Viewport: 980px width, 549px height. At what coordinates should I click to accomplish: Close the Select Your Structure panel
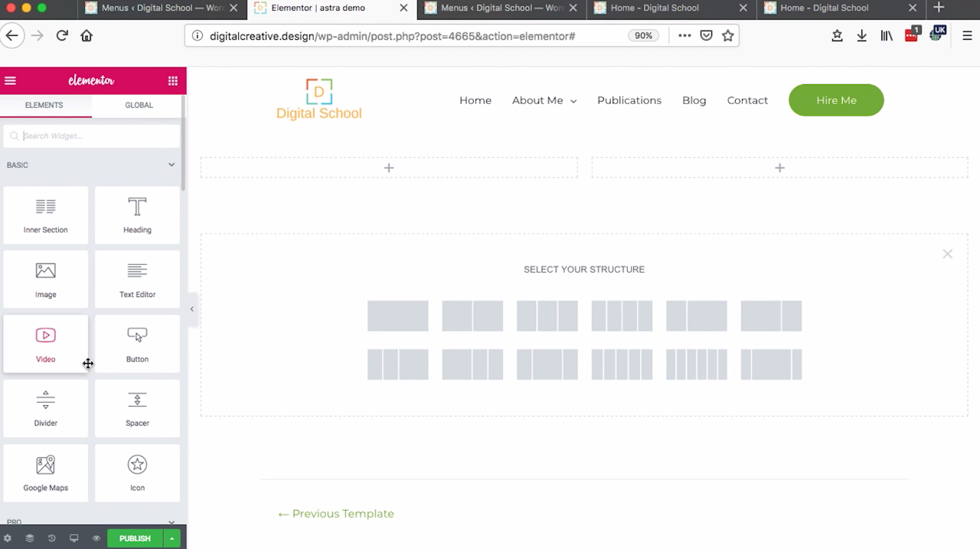pyautogui.click(x=947, y=253)
